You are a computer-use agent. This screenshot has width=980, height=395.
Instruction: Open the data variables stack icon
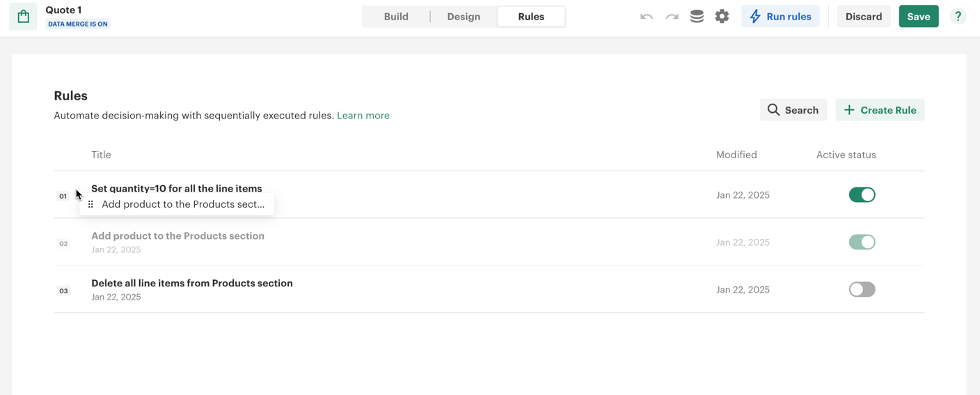697,17
